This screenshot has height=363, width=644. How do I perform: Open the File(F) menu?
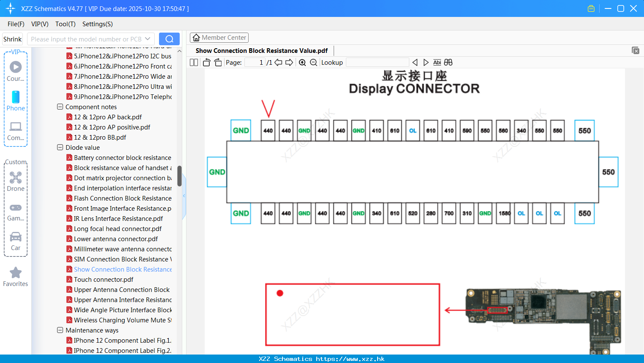point(16,24)
